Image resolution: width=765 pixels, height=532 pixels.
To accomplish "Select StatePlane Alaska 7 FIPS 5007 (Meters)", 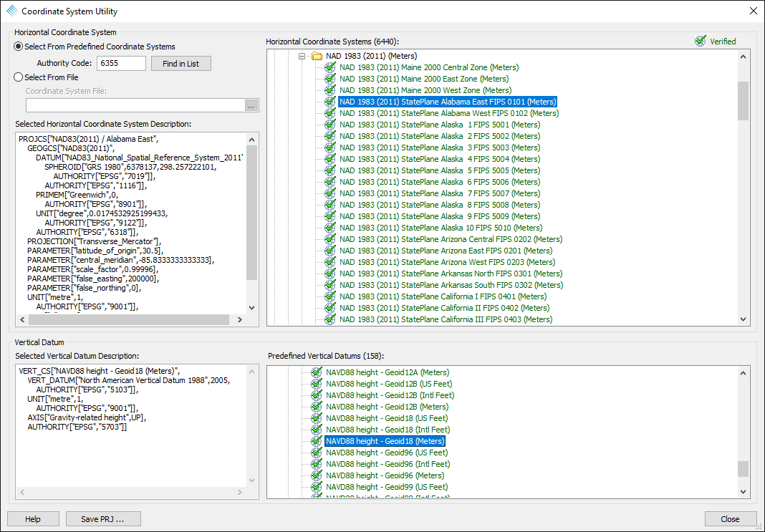I will pyautogui.click(x=440, y=193).
